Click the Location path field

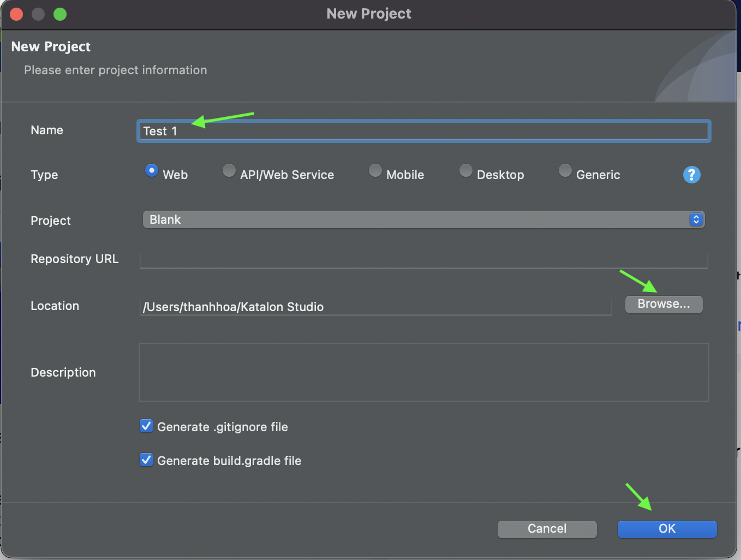(375, 307)
